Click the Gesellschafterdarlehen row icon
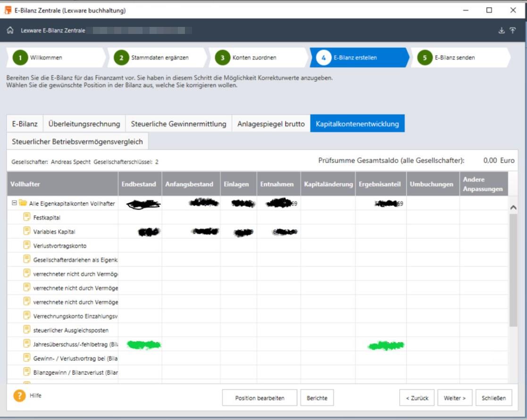Image resolution: width=527 pixels, height=420 pixels. tap(27, 259)
